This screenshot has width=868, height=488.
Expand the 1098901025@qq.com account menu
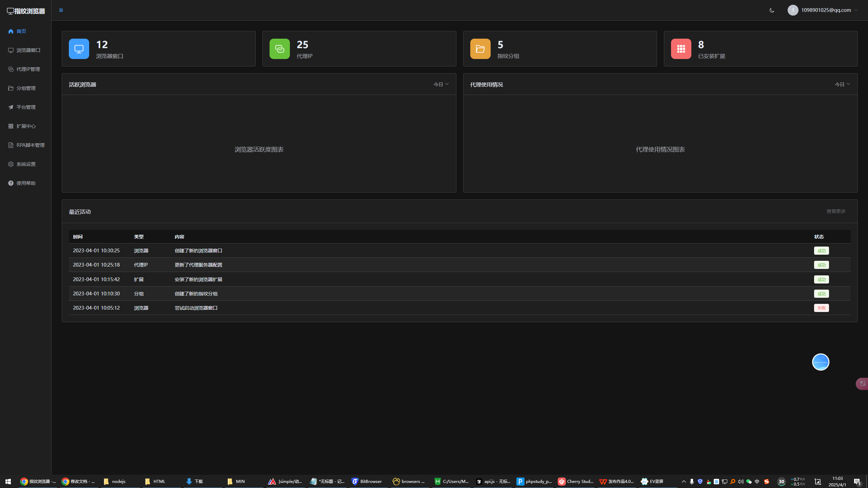tap(826, 10)
